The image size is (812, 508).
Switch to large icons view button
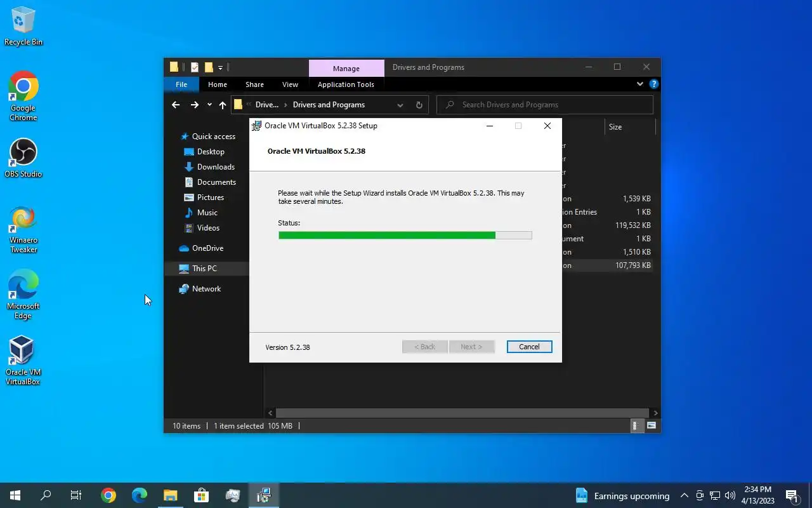point(652,425)
